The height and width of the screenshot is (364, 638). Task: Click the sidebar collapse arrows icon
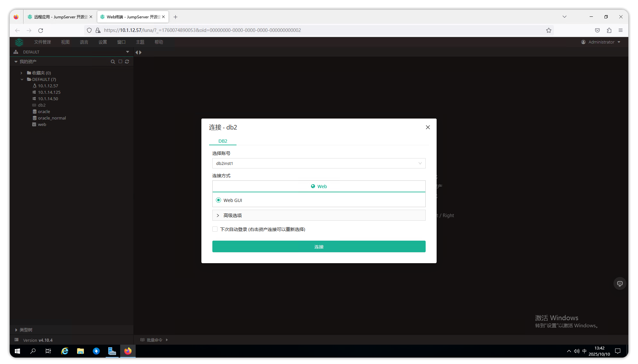(x=138, y=52)
